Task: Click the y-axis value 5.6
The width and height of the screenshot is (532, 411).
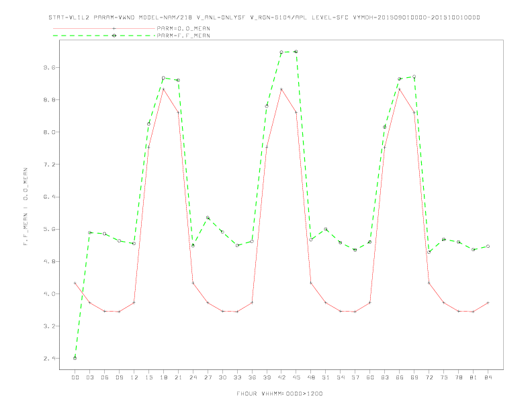Action: [50, 229]
